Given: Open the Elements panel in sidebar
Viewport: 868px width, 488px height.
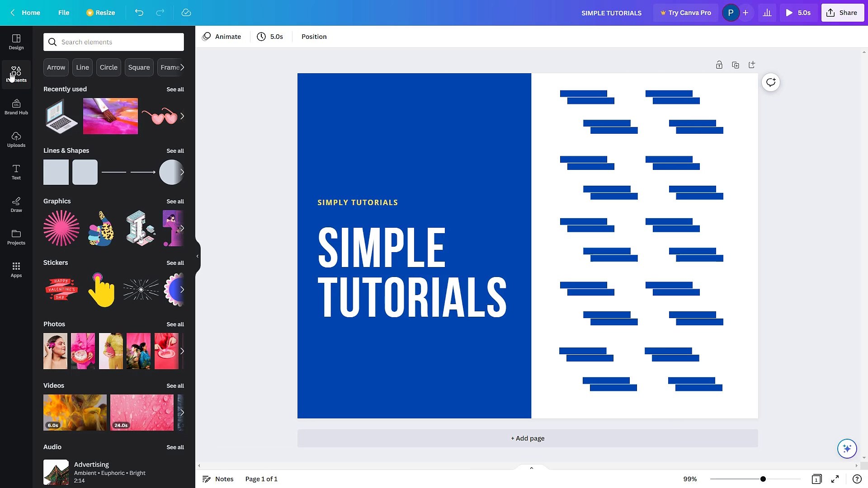Looking at the screenshot, I should pyautogui.click(x=16, y=74).
